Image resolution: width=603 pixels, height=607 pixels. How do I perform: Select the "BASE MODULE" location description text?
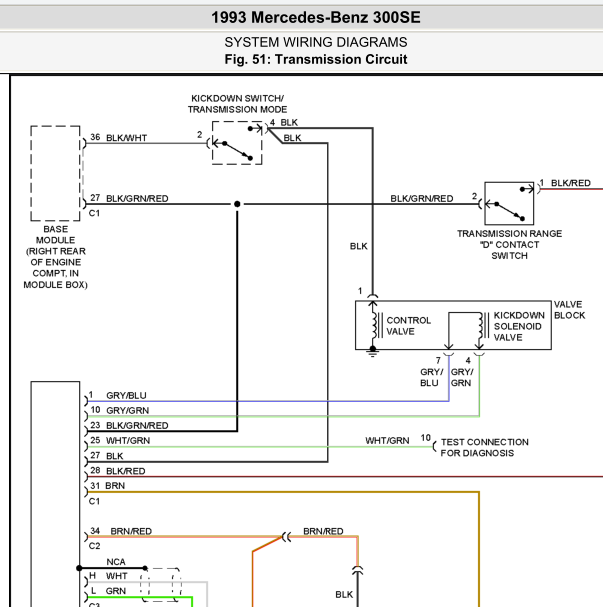click(55, 257)
